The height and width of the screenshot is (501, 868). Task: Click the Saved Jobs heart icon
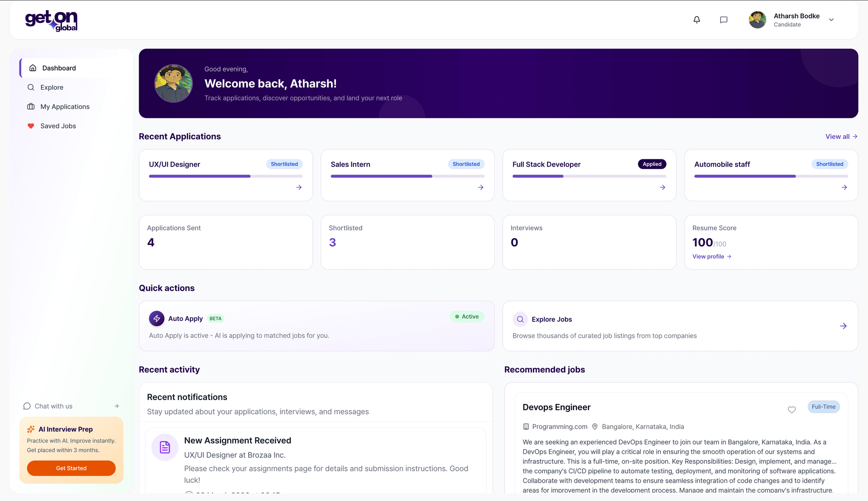31,126
